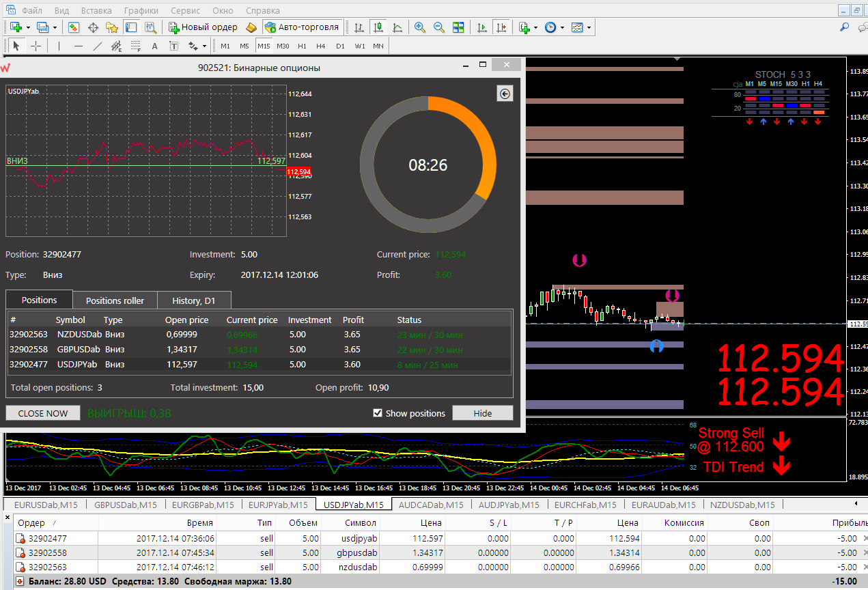Image resolution: width=868 pixels, height=590 pixels.
Task: Click the circular 08:26 countdown timer
Action: [428, 165]
